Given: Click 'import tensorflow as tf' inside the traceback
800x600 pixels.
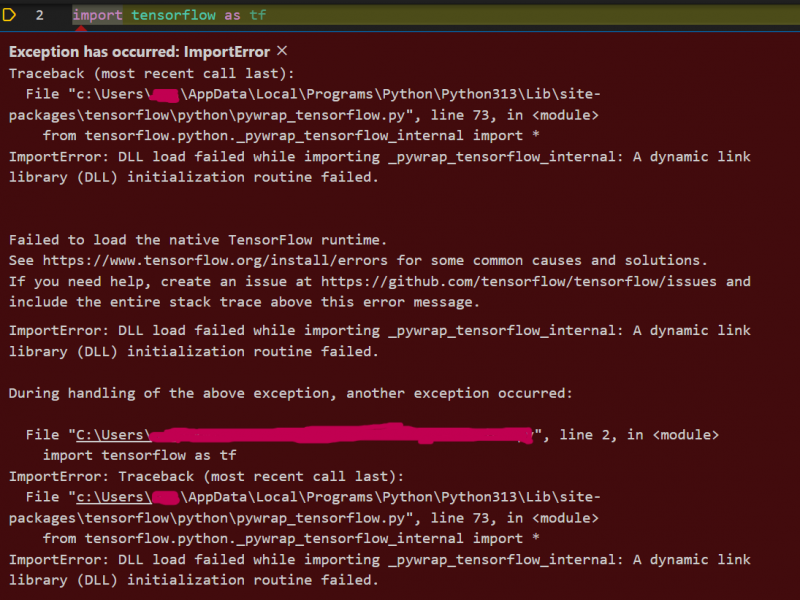Looking at the screenshot, I should click(x=139, y=455).
